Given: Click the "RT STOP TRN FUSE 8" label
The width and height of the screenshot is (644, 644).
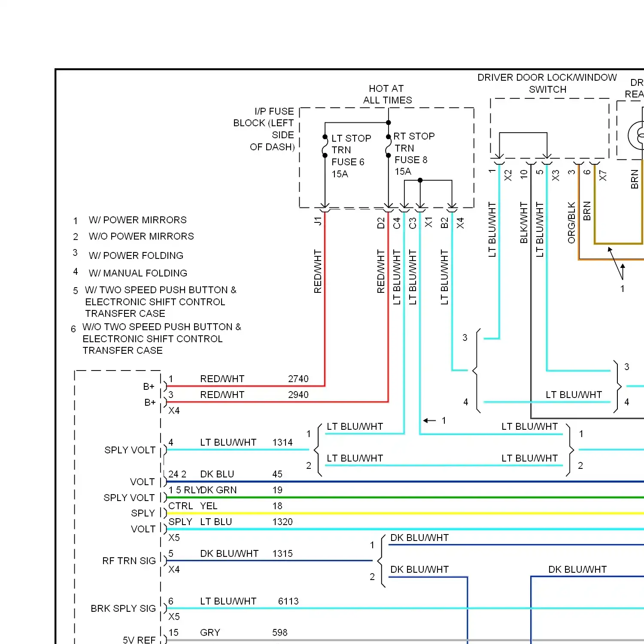Looking at the screenshot, I should click(x=414, y=148).
